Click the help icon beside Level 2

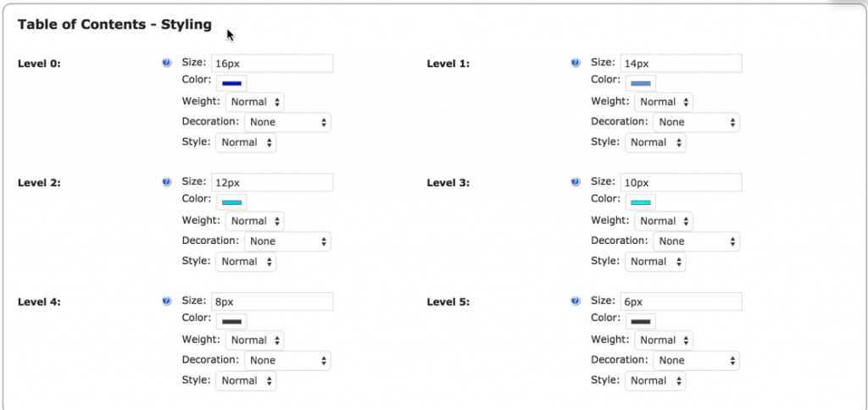(x=166, y=182)
